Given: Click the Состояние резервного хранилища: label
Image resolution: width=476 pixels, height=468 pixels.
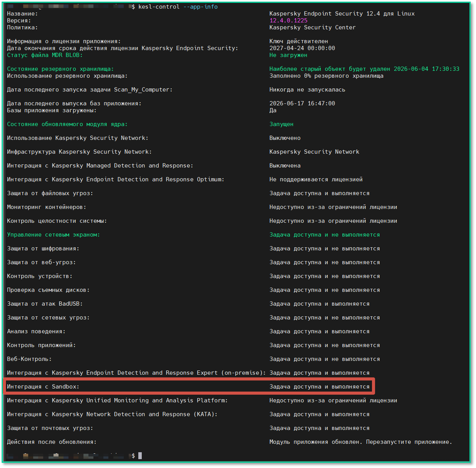Looking at the screenshot, I should (60, 69).
